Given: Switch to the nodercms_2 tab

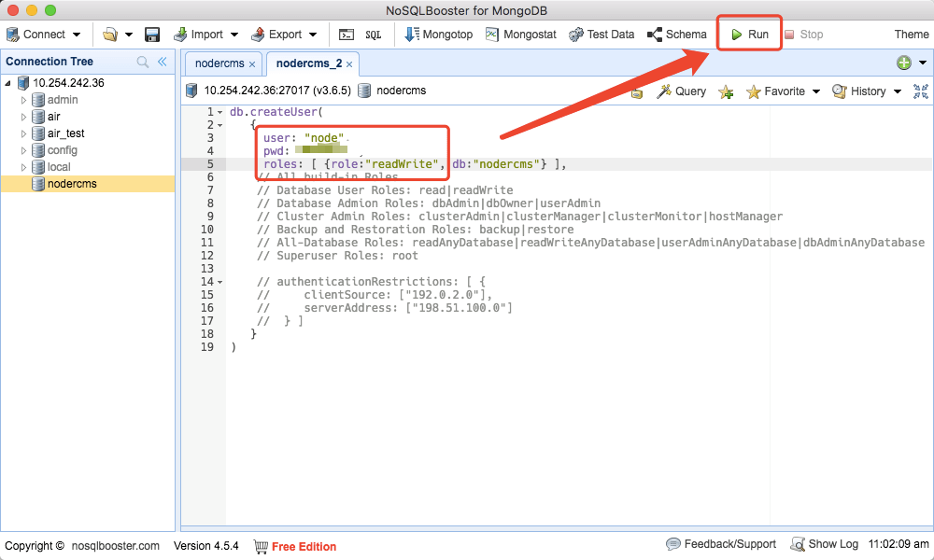Looking at the screenshot, I should click(x=308, y=63).
